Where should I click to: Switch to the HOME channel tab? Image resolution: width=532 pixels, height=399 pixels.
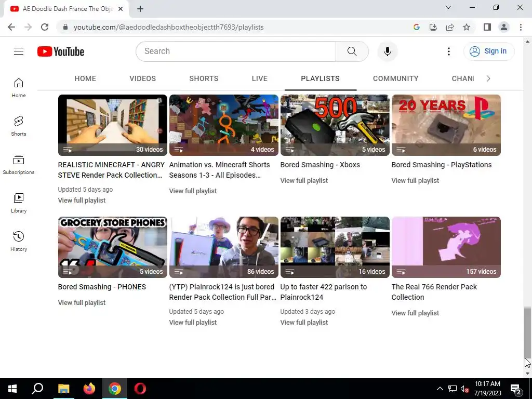point(85,79)
